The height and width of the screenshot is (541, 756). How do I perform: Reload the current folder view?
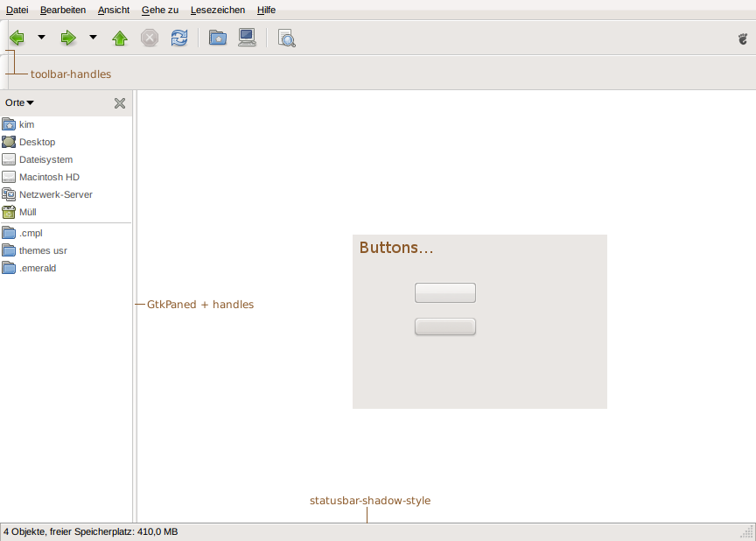pos(178,38)
